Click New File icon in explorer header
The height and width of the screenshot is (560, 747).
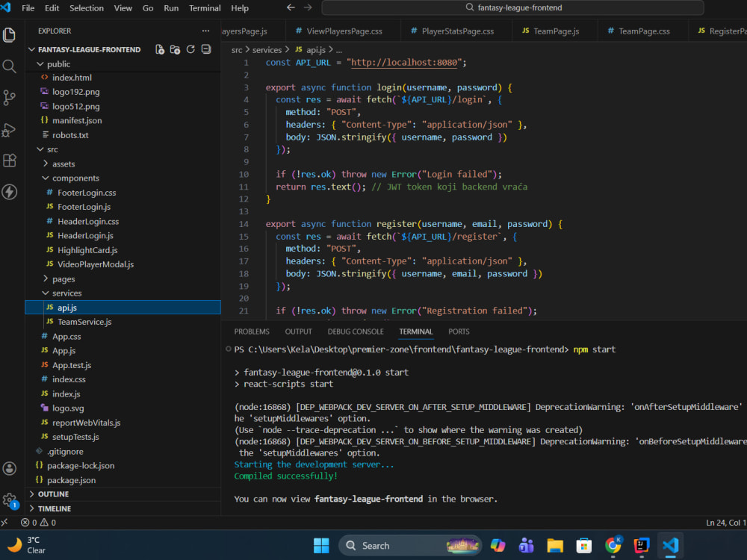(160, 49)
